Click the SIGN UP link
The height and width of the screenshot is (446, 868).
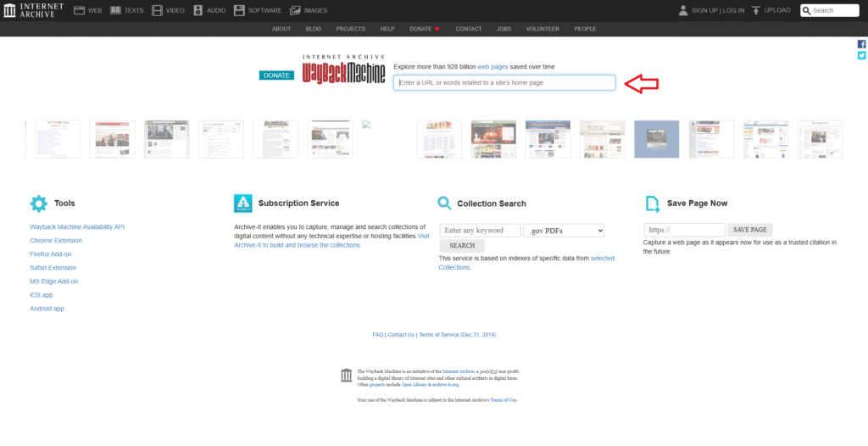(x=704, y=10)
